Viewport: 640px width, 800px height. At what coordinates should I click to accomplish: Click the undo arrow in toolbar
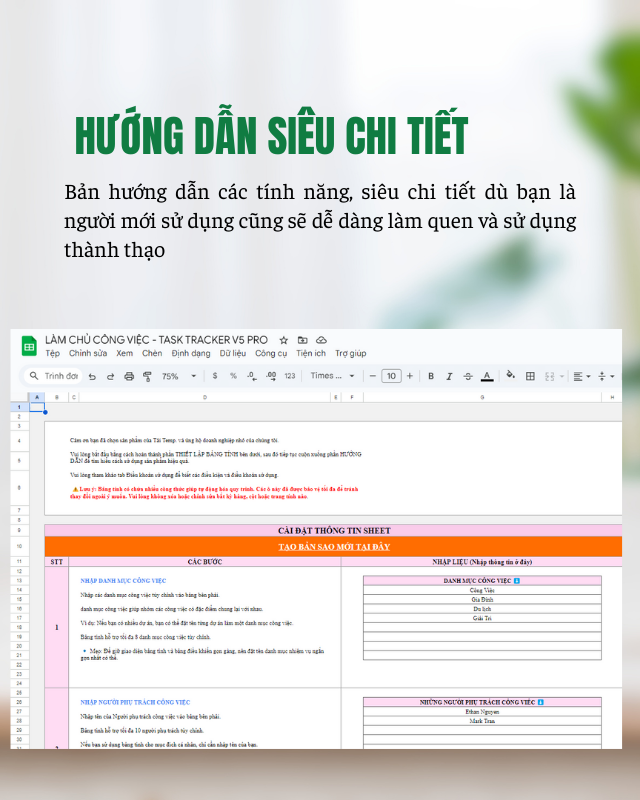[92, 376]
